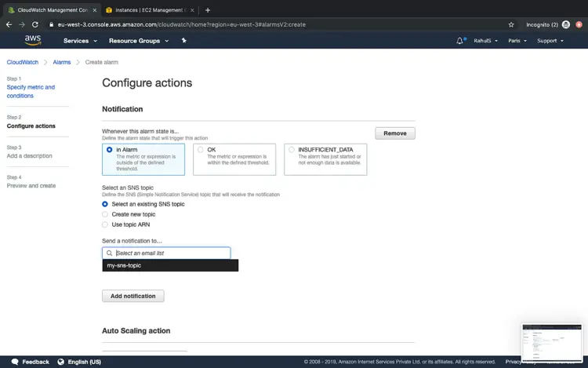The height and width of the screenshot is (368, 588).
Task: Click the Feedback speech bubble icon
Action: pos(15,362)
